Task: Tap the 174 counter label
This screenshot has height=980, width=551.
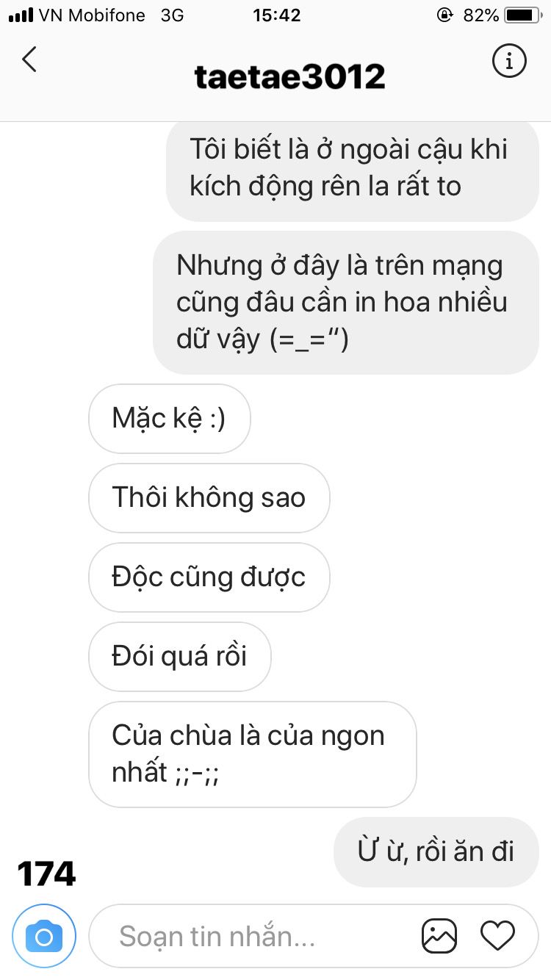Action: tap(46, 874)
